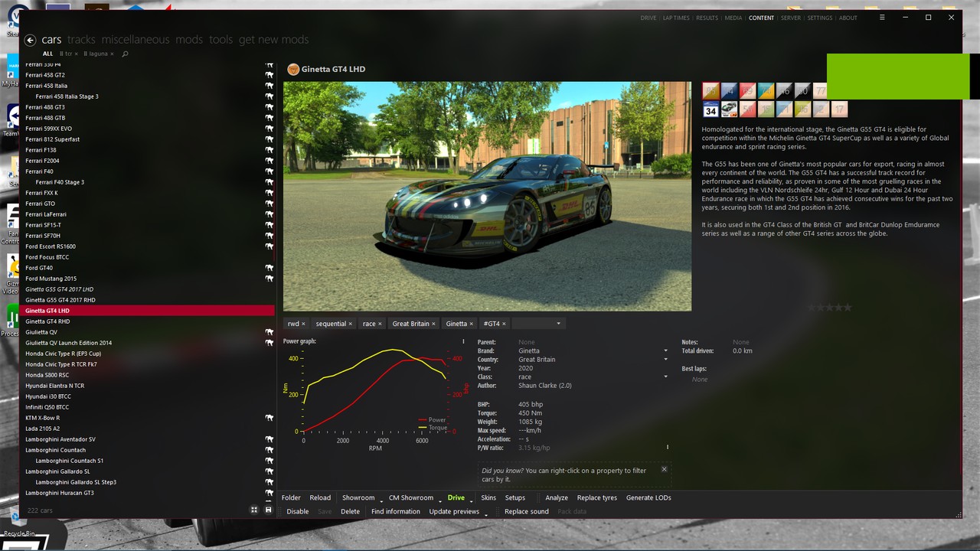Screen dimensions: 980x551
Task: Switch to the miscellaneous section
Action: pos(136,40)
